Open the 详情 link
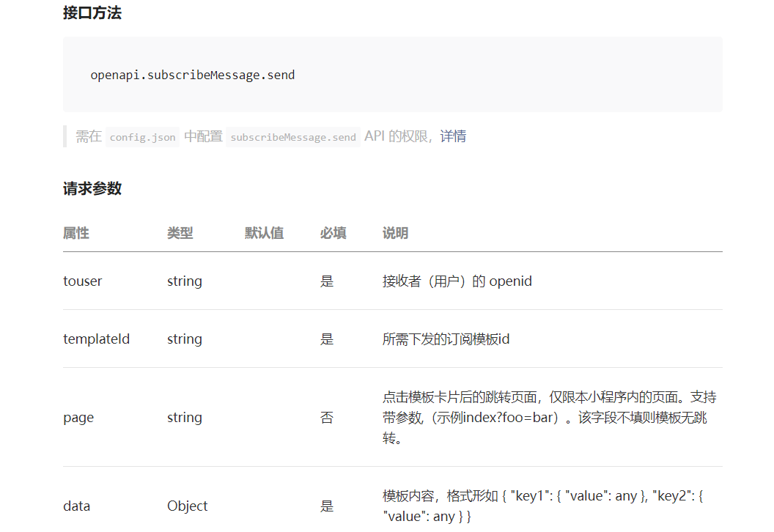774x532 pixels. coord(453,136)
